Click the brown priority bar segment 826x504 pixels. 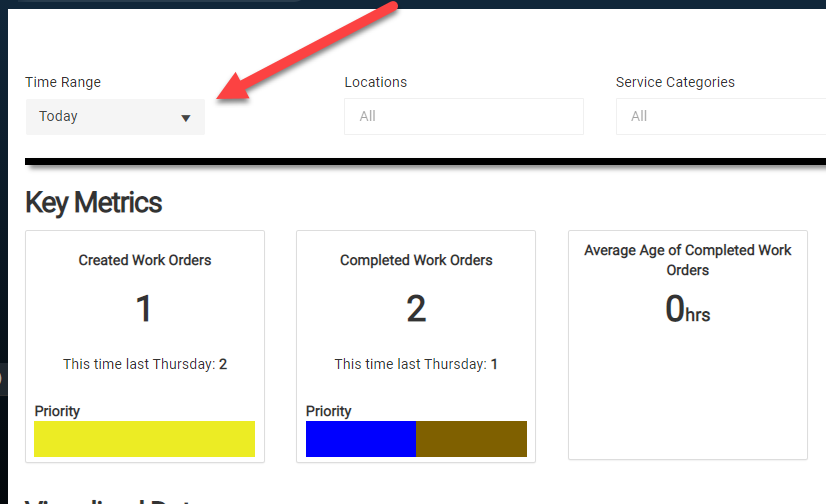tap(471, 439)
